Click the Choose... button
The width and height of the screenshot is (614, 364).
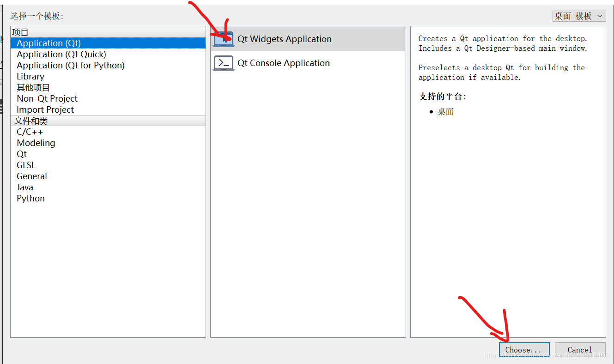[524, 350]
